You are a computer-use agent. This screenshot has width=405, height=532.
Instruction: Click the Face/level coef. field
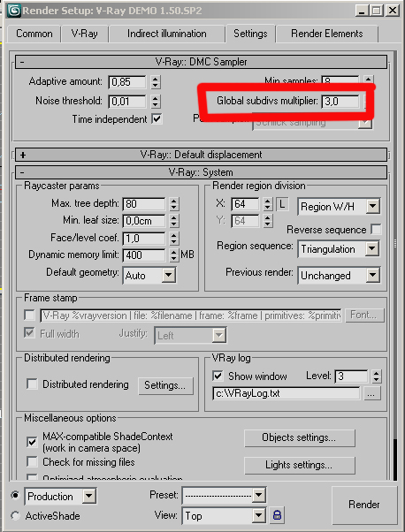pyautogui.click(x=144, y=239)
